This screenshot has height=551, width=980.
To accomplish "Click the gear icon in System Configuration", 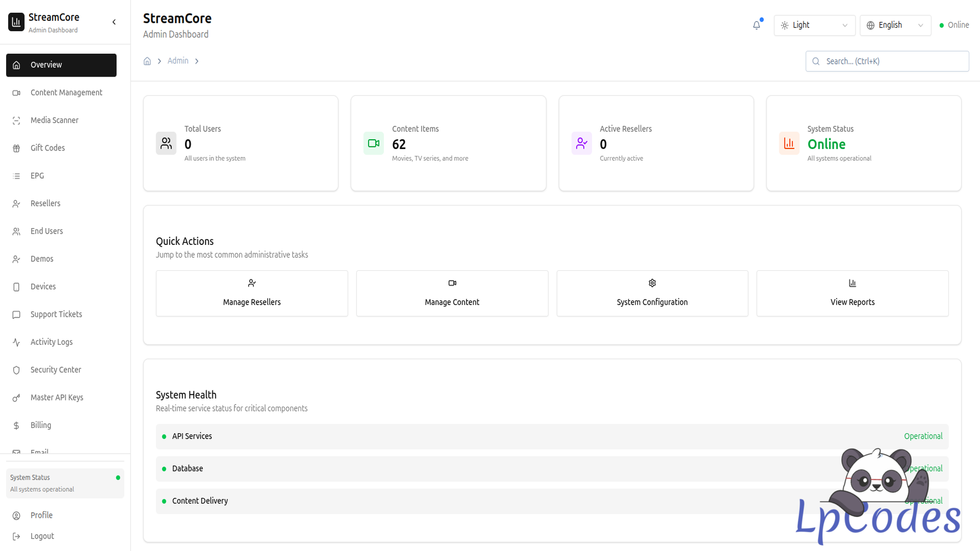I will click(652, 283).
